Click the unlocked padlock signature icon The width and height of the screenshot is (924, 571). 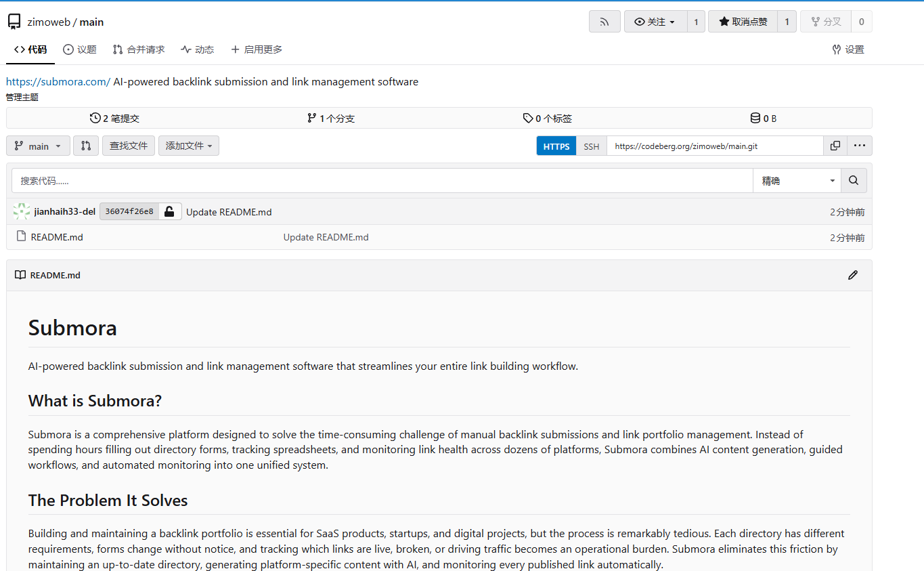170,211
